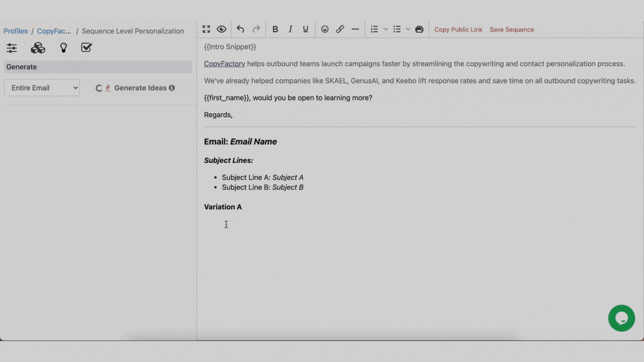Toggle fullscreen editor mode

(x=206, y=29)
